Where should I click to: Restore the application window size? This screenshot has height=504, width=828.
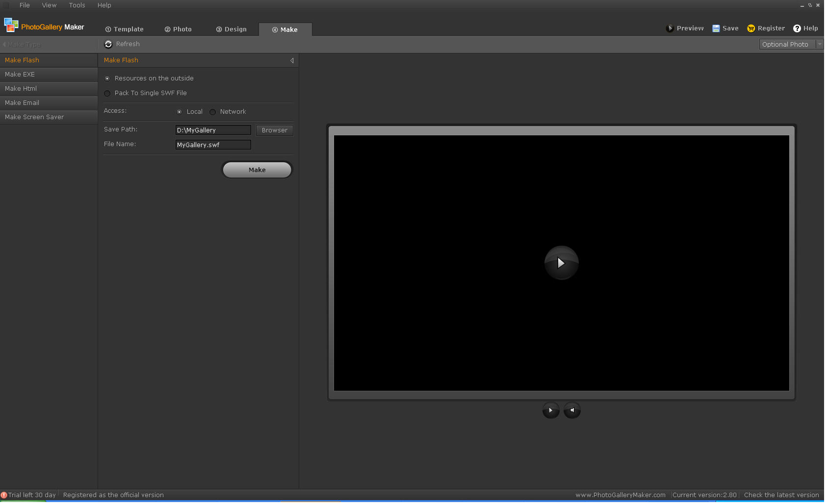click(810, 5)
